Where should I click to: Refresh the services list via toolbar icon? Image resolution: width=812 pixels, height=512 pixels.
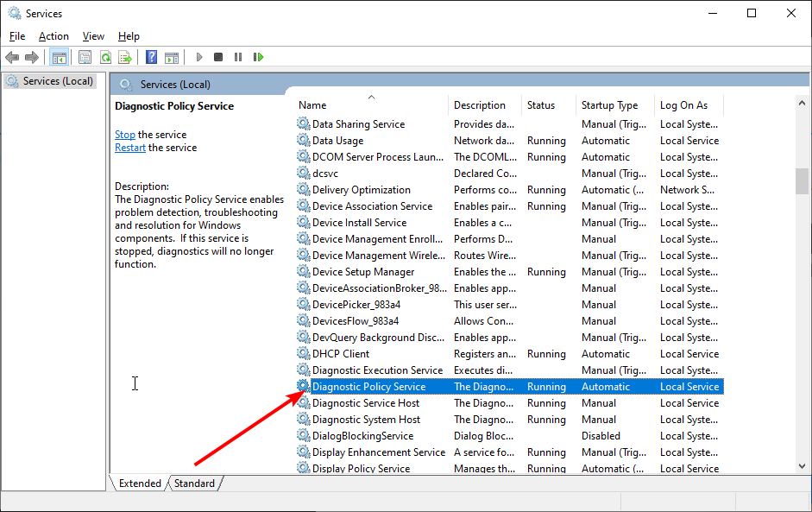[x=105, y=57]
